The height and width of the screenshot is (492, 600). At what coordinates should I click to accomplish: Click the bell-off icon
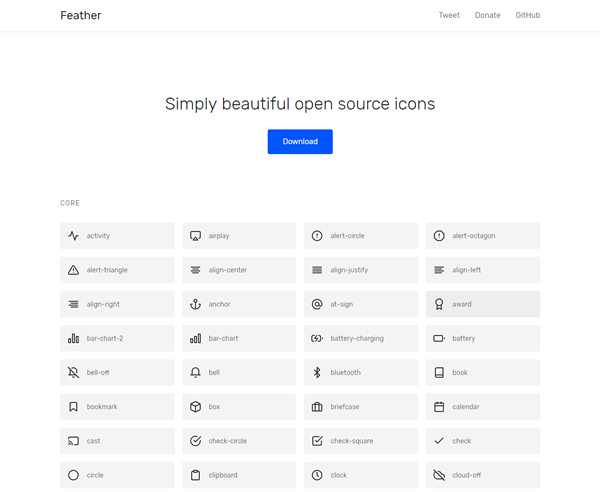73,373
